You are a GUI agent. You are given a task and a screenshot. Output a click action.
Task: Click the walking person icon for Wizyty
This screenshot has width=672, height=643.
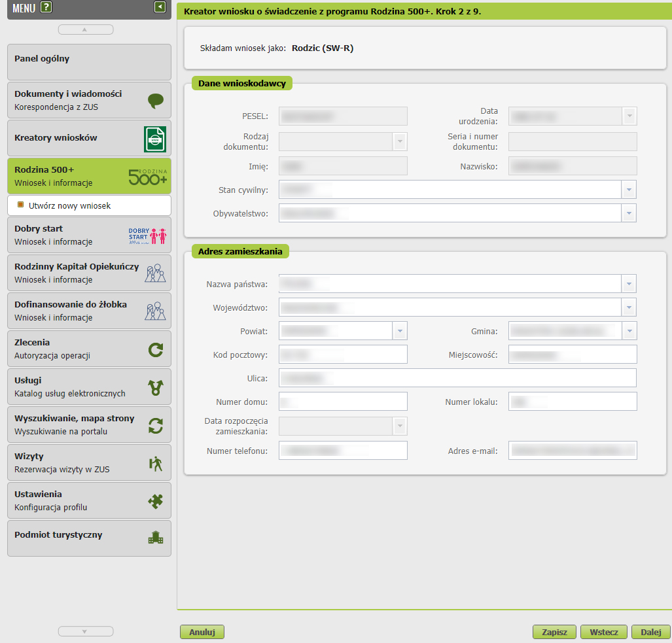(155, 463)
